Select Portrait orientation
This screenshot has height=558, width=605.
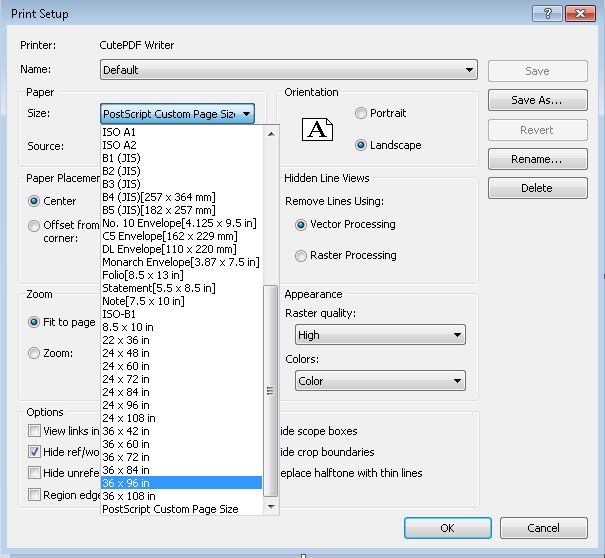362,114
